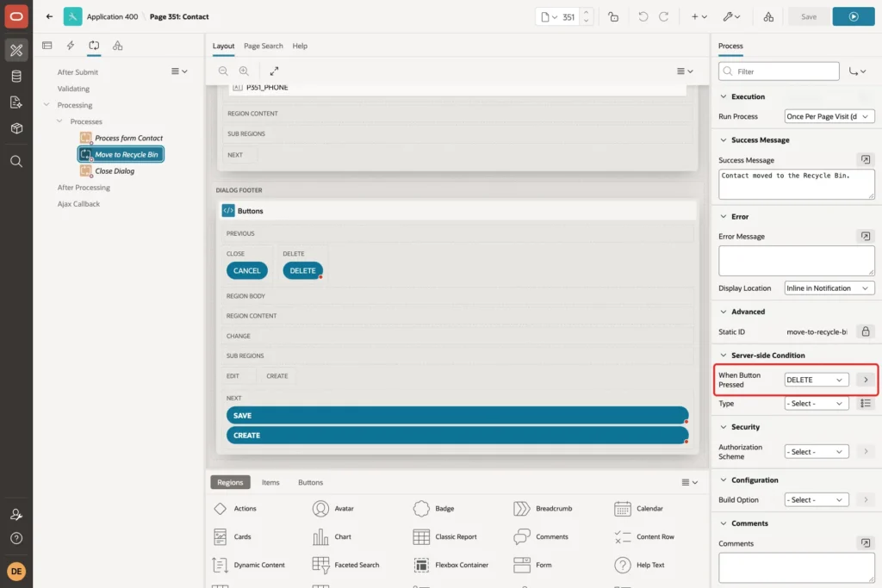Click the Save button
The height and width of the screenshot is (588, 882).
click(808, 17)
